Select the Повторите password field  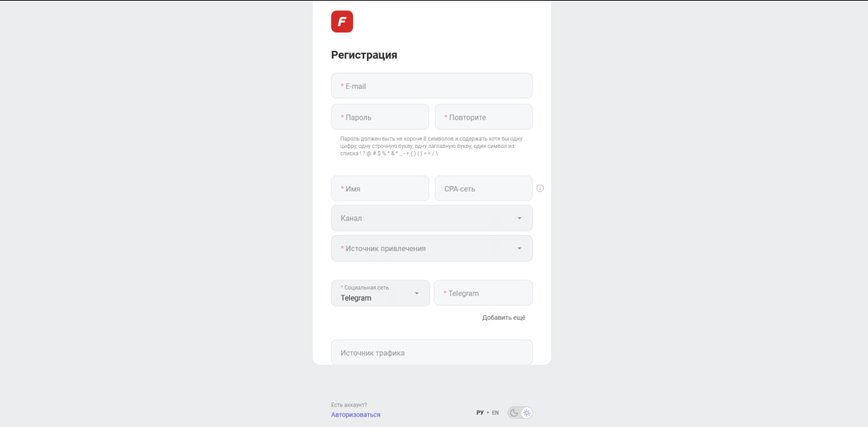[x=484, y=117]
